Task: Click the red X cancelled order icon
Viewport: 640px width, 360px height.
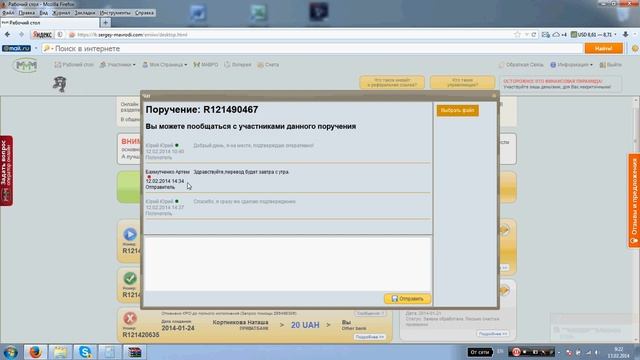Action: pos(130,318)
